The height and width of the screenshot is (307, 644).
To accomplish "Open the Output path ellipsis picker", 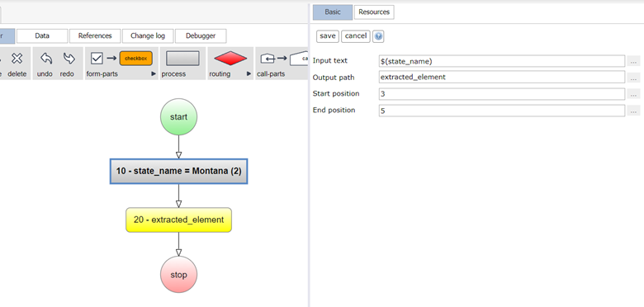I will [633, 78].
